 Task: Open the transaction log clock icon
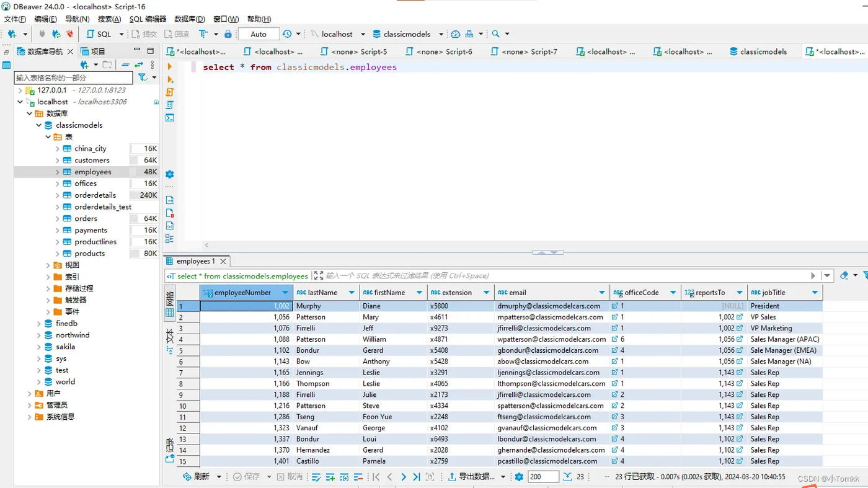coord(287,34)
